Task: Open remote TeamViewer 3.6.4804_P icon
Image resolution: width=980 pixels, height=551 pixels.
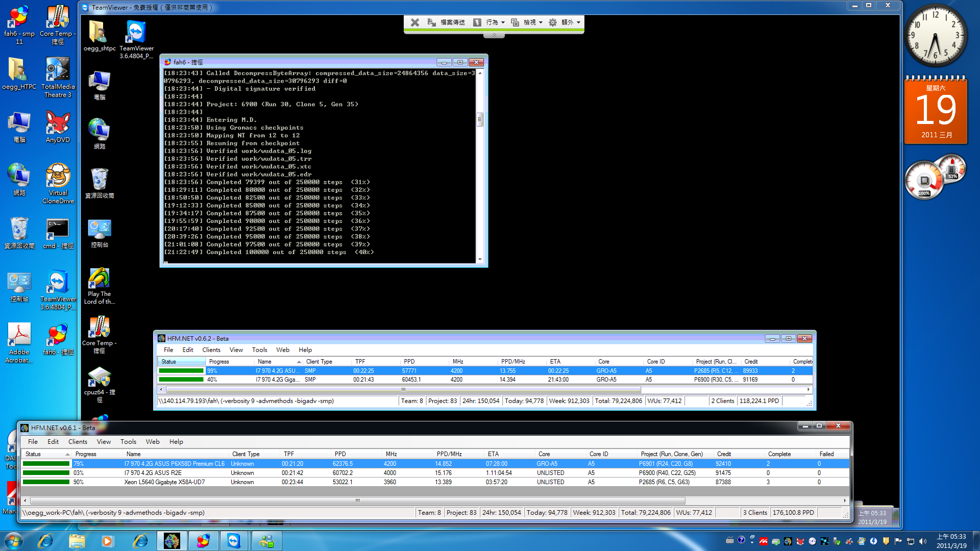Action: pyautogui.click(x=136, y=39)
